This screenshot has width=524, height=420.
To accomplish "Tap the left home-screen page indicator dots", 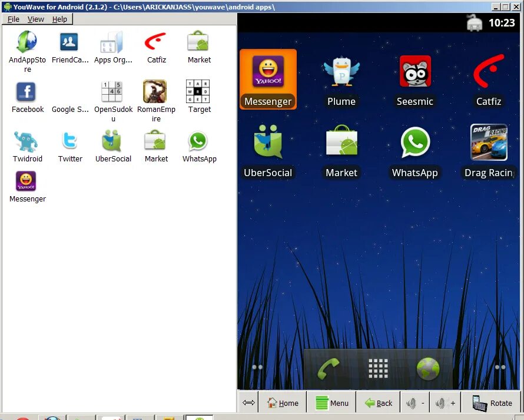I will tap(257, 367).
